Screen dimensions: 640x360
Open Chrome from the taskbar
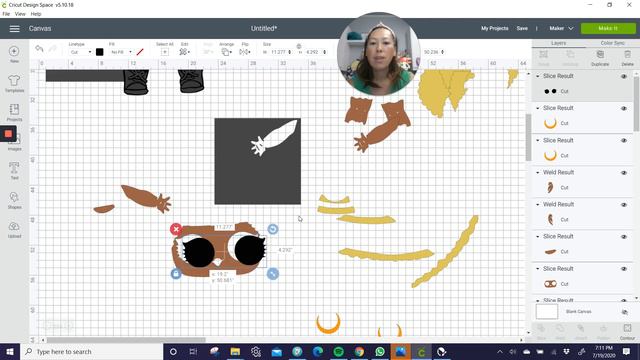click(x=359, y=351)
